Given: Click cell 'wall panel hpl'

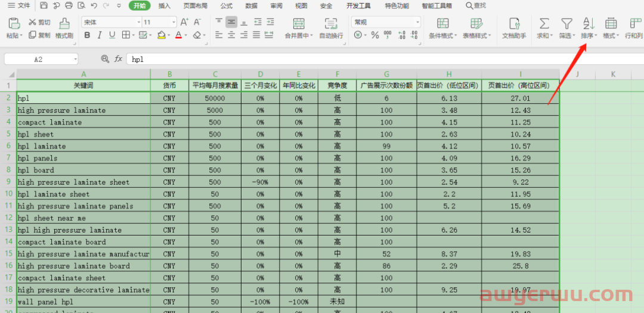Looking at the screenshot, I should click(83, 302).
